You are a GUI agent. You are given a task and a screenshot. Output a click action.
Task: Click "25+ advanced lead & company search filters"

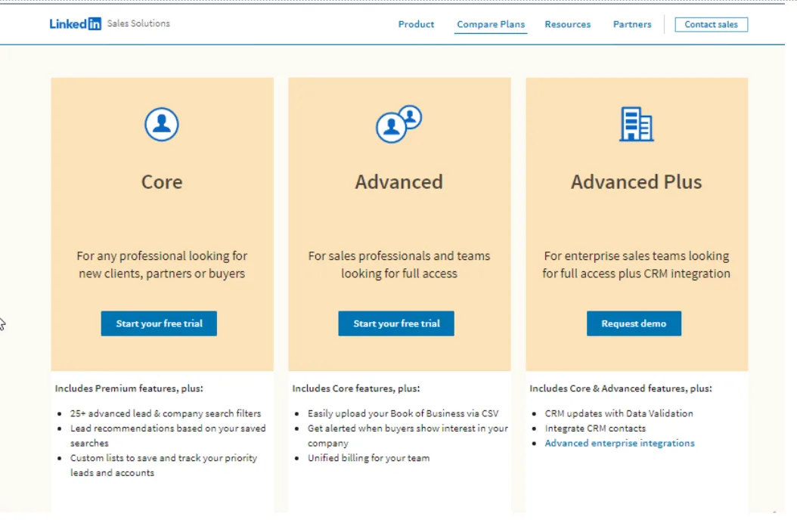tap(166, 413)
